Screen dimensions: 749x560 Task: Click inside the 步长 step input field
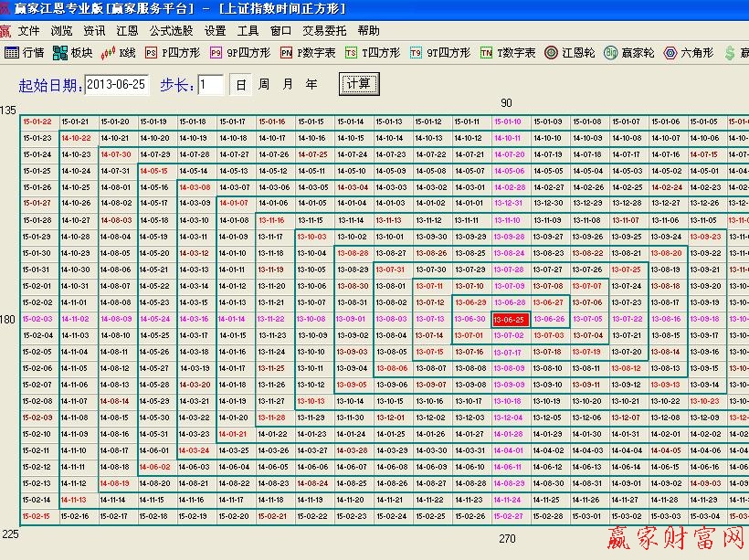[210, 83]
